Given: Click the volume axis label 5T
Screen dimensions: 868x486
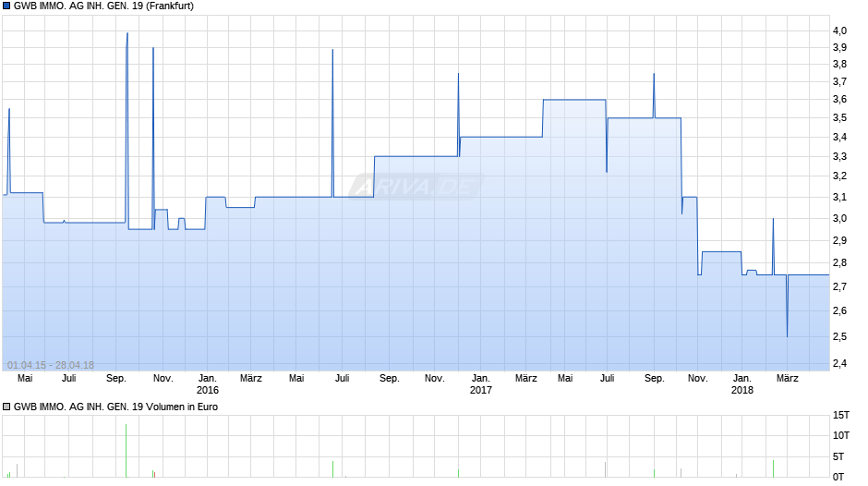Looking at the screenshot, I should click(x=838, y=456).
